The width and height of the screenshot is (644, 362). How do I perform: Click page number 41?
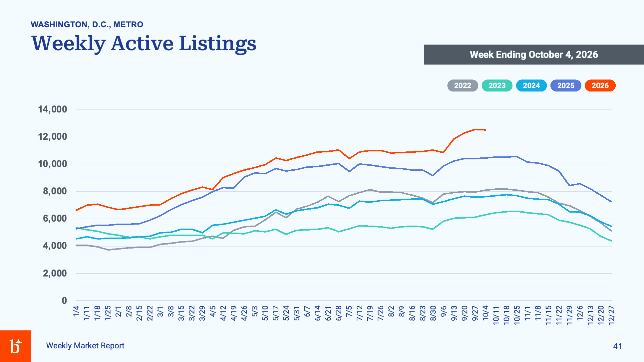point(618,346)
